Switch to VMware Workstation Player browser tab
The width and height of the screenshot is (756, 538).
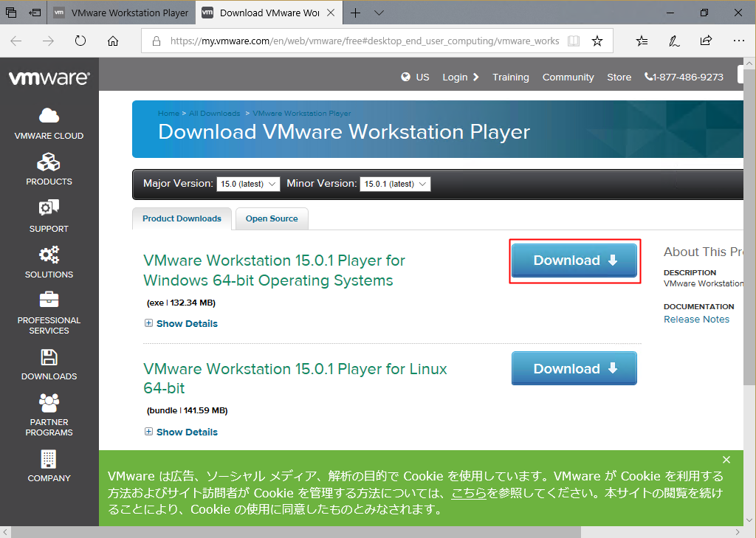pos(121,13)
